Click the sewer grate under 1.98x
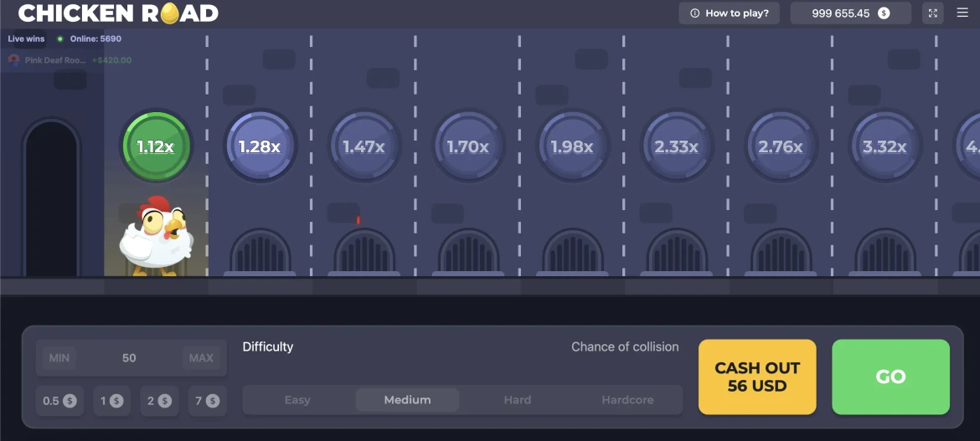This screenshot has height=441, width=980. coord(572,253)
